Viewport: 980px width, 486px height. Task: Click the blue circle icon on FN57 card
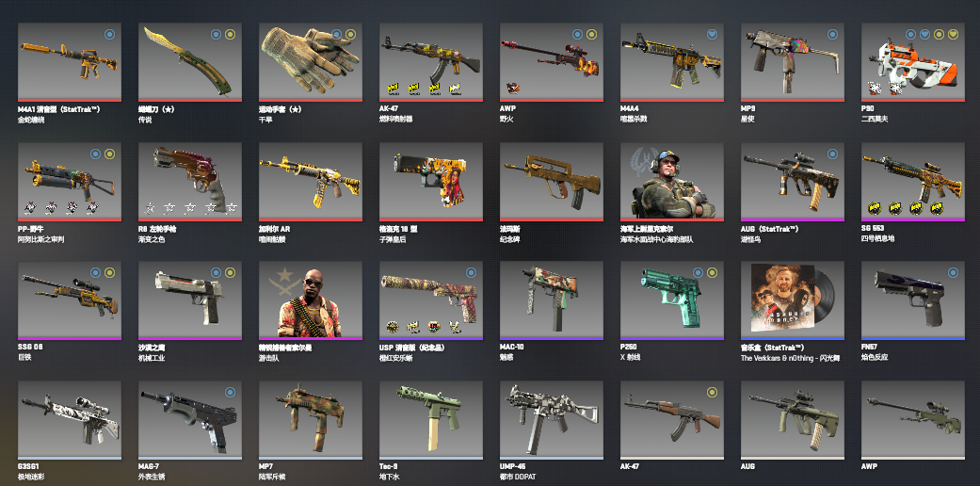[x=953, y=273]
